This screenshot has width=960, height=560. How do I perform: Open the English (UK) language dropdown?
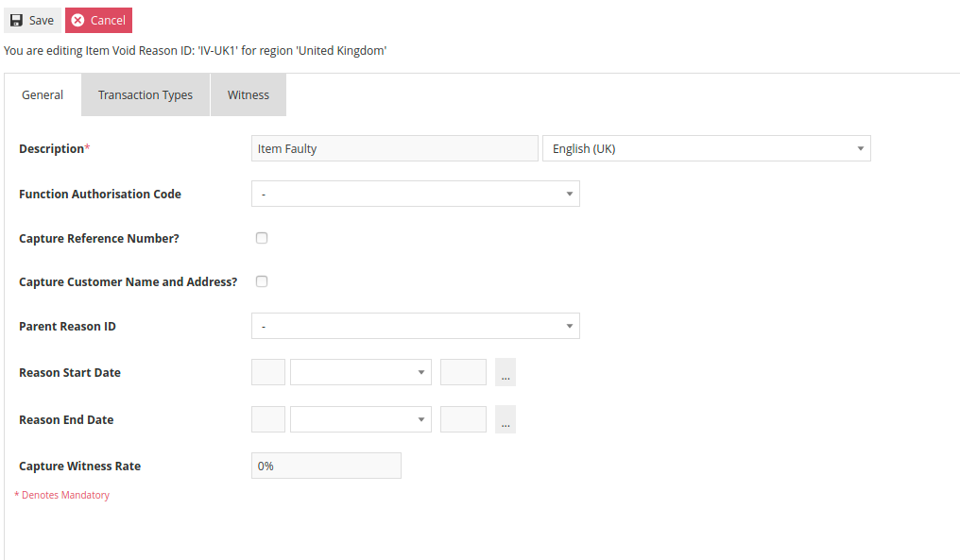(707, 148)
